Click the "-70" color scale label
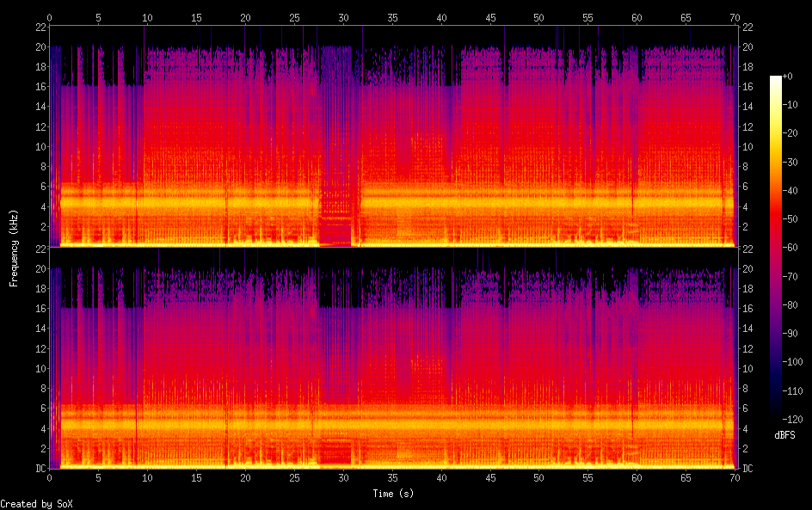 [x=790, y=276]
